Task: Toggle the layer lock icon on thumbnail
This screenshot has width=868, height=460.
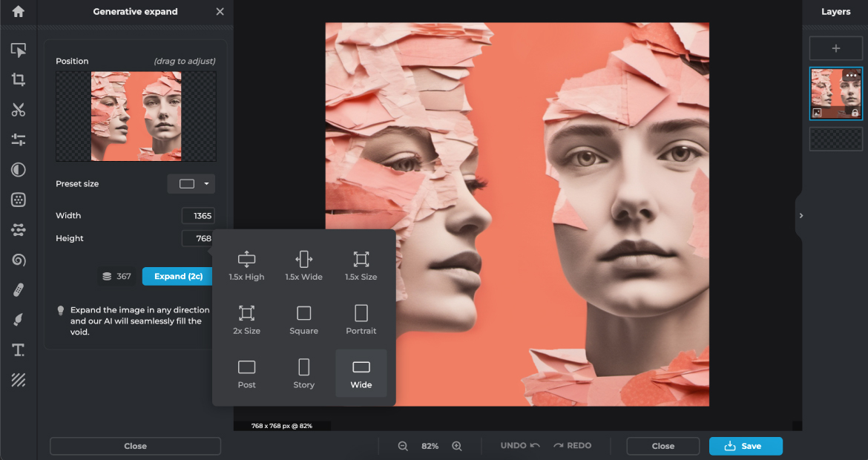Action: pyautogui.click(x=855, y=113)
